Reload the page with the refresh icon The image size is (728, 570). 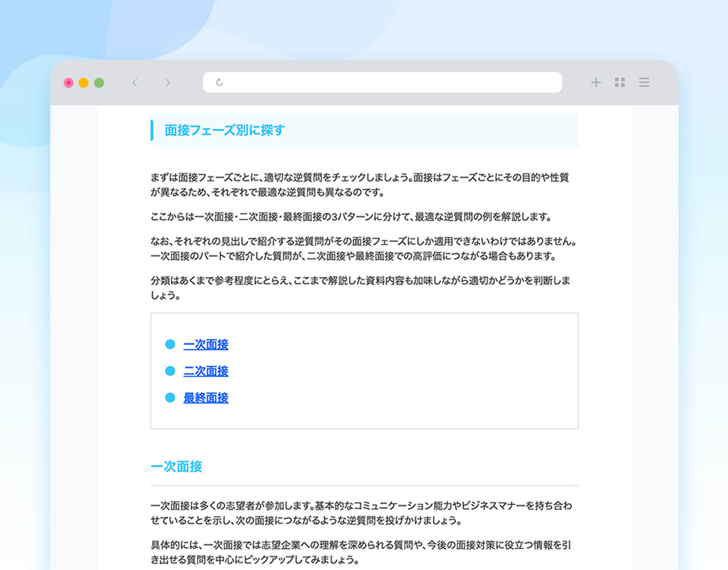click(219, 82)
